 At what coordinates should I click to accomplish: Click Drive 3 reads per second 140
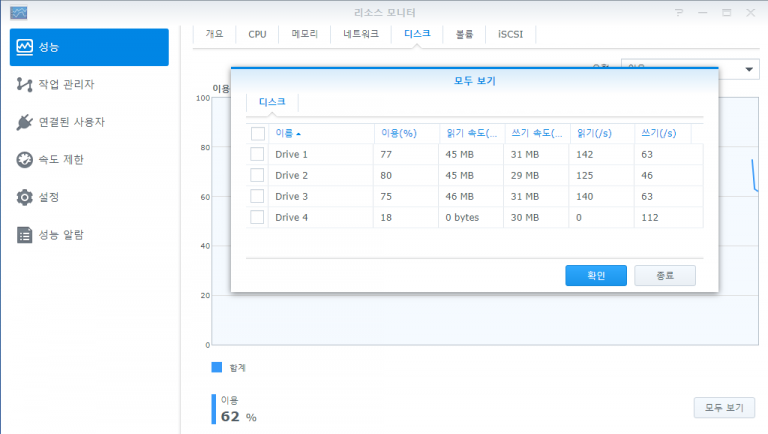tap(584, 196)
